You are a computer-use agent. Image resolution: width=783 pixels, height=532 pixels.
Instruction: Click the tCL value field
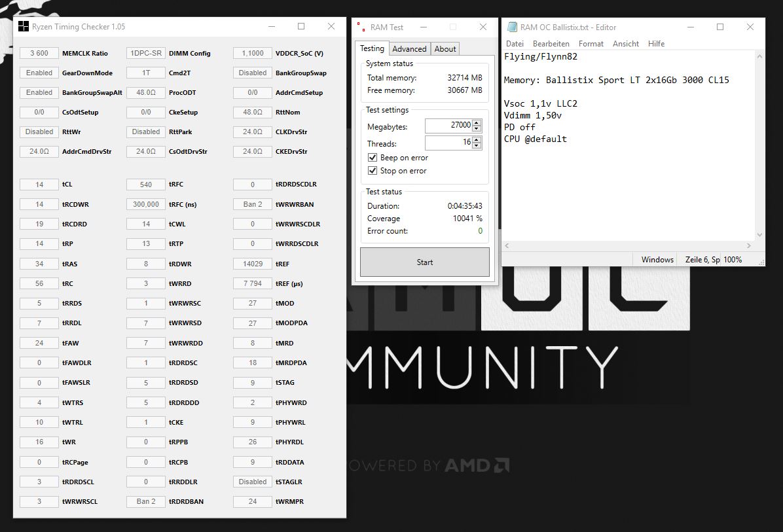tap(39, 185)
